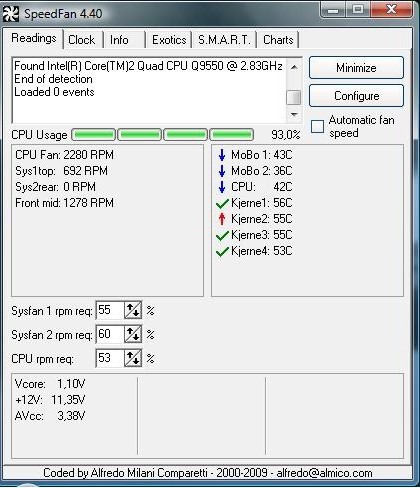Click the blue arrow next to CPU temperature
This screenshot has height=488, width=420.
(x=222, y=187)
